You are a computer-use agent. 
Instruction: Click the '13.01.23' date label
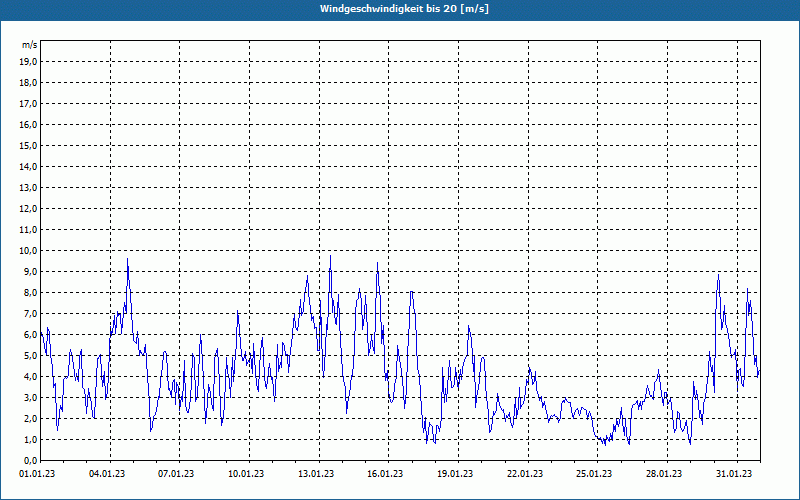point(316,474)
